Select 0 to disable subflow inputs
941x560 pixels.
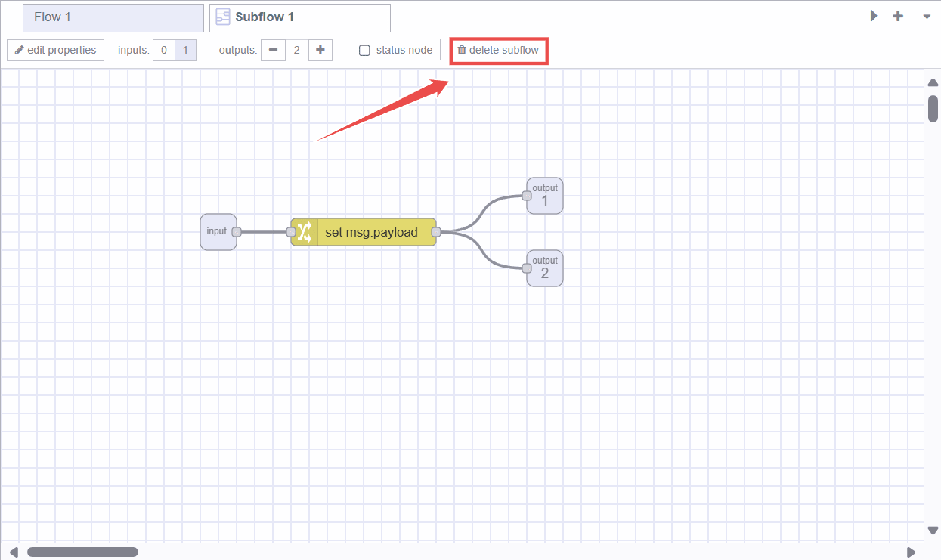pyautogui.click(x=163, y=50)
